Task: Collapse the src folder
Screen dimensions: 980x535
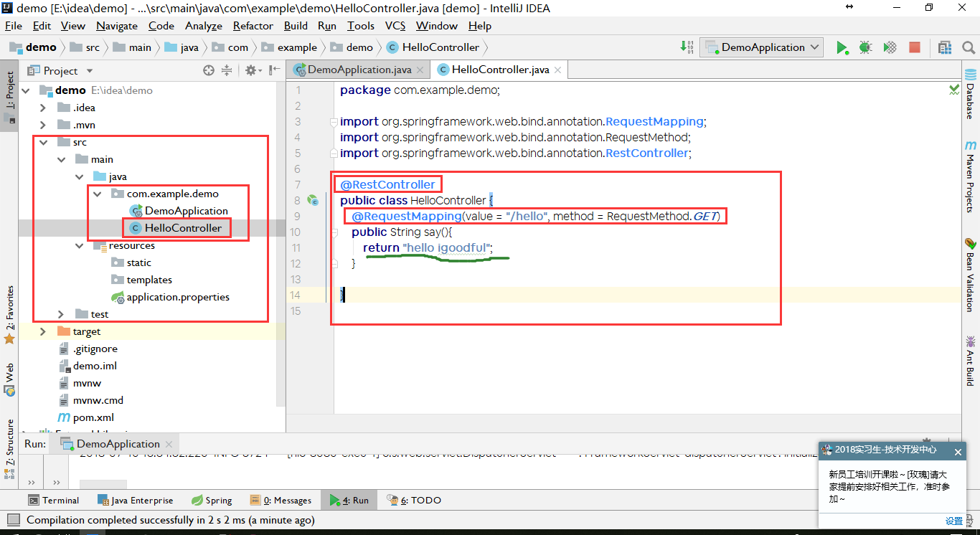Action: tap(43, 142)
